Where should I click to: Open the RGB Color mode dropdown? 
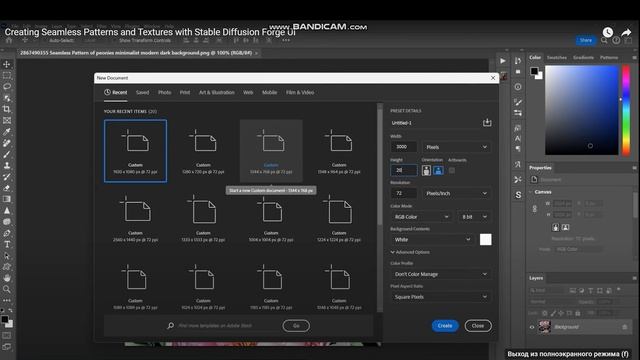tap(421, 217)
